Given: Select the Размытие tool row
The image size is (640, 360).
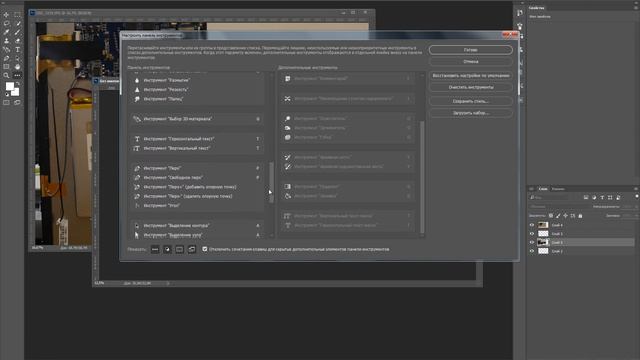Looking at the screenshot, I should (197, 80).
